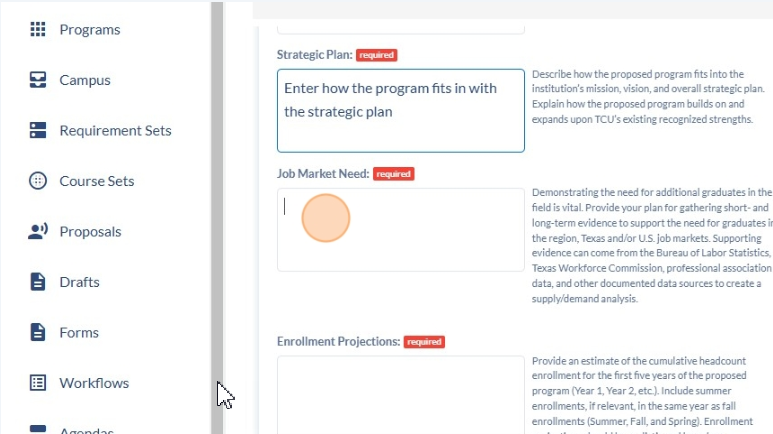773x434 pixels.
Task: Select the Proposals speaker icon
Action: [38, 231]
